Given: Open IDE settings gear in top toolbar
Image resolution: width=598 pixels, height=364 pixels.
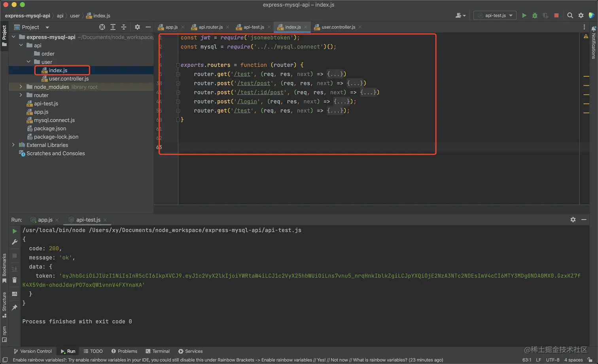Looking at the screenshot, I should (x=581, y=15).
